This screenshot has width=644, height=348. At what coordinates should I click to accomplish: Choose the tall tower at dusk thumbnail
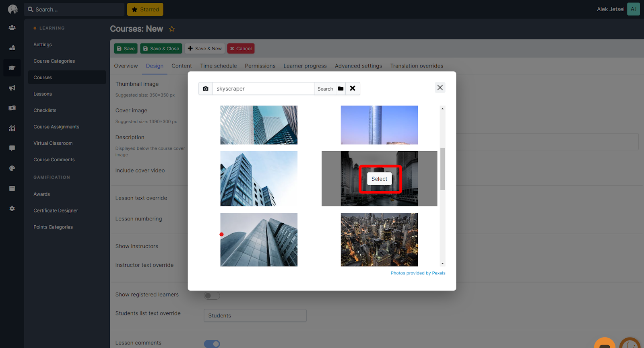tap(379, 125)
